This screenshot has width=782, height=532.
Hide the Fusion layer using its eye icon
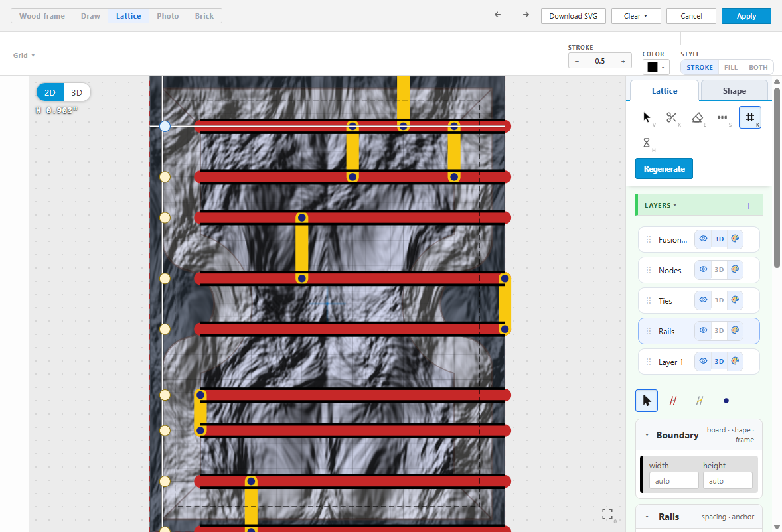pos(703,239)
